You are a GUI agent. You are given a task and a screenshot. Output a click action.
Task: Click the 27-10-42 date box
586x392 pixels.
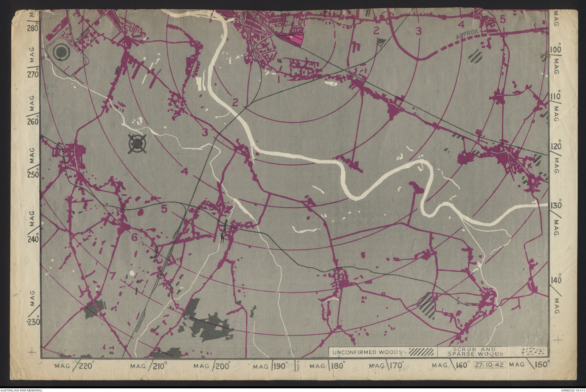tap(490, 365)
